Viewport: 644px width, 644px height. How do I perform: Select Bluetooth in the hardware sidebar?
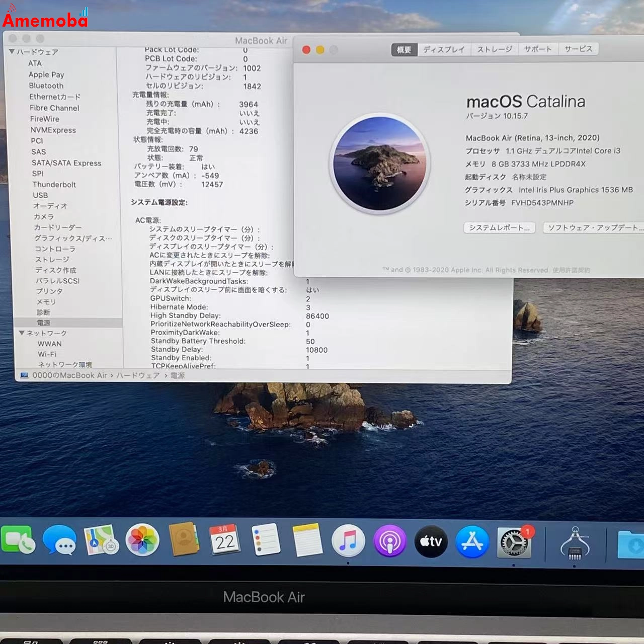click(46, 86)
